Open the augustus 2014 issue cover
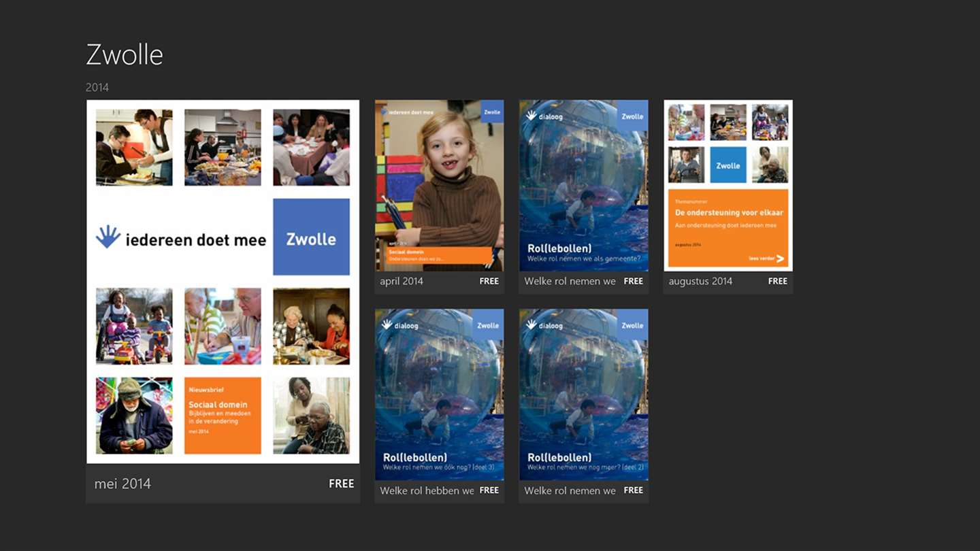 pos(728,186)
